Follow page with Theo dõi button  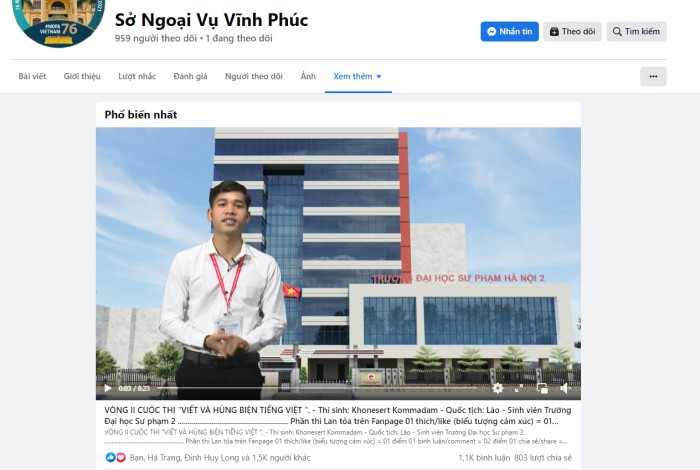click(x=572, y=32)
